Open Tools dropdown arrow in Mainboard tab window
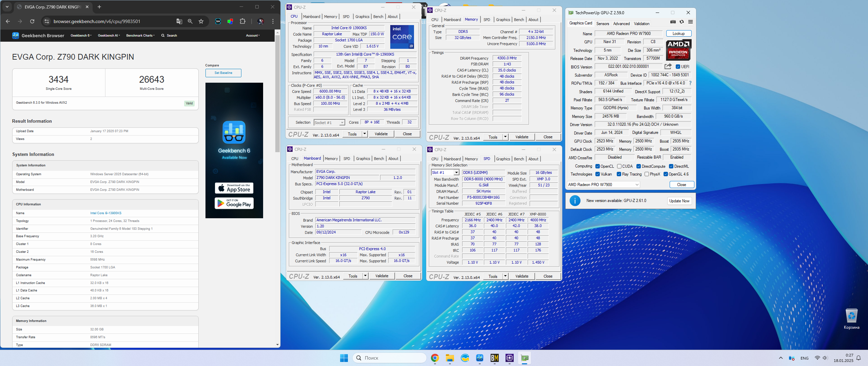868x366 pixels. (x=366, y=276)
